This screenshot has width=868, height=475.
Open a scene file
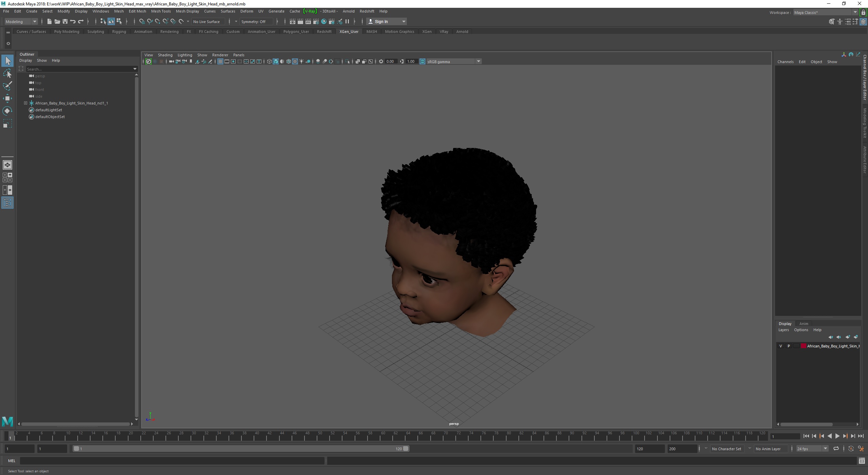(57, 21)
